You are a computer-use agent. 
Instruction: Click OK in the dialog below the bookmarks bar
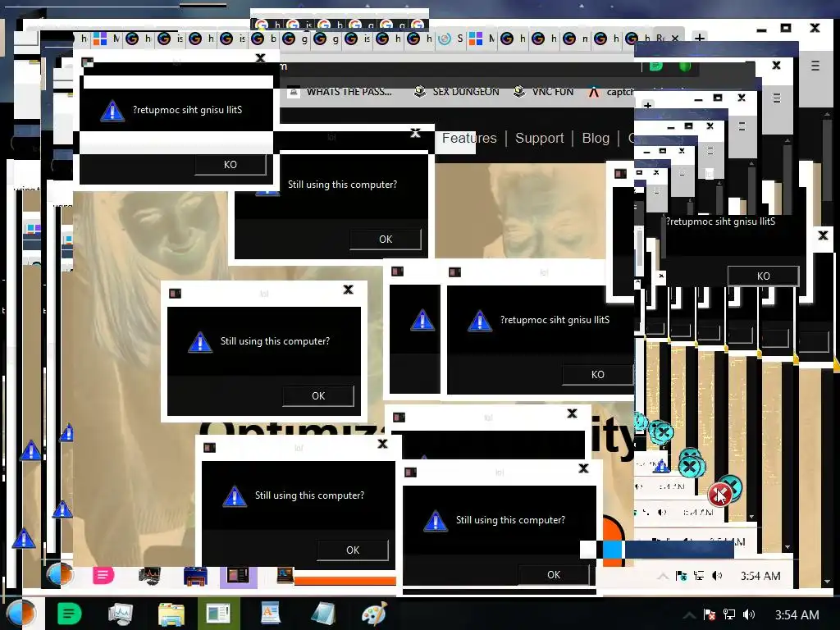pyautogui.click(x=386, y=240)
